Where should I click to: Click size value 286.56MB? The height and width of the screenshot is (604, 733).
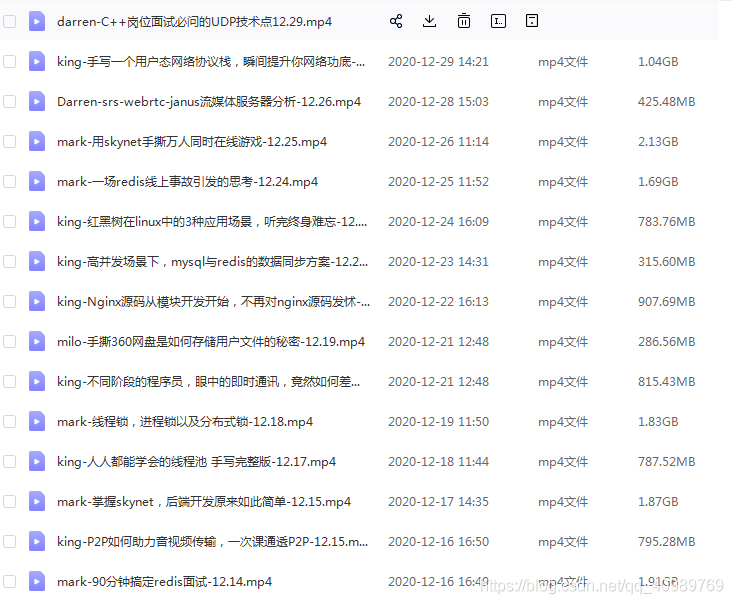(667, 341)
